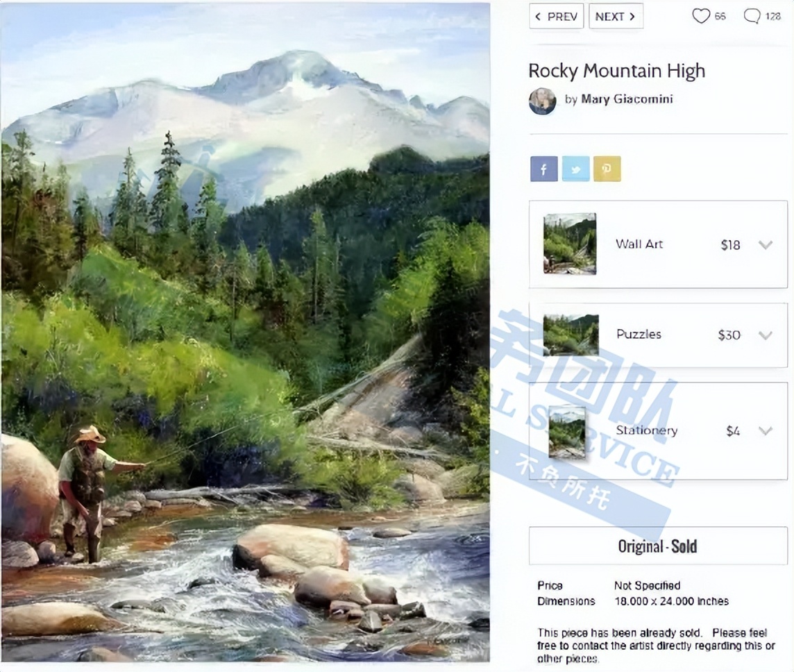Click the Puzzles product thumbnail
Image resolution: width=794 pixels, height=672 pixels.
(x=571, y=335)
